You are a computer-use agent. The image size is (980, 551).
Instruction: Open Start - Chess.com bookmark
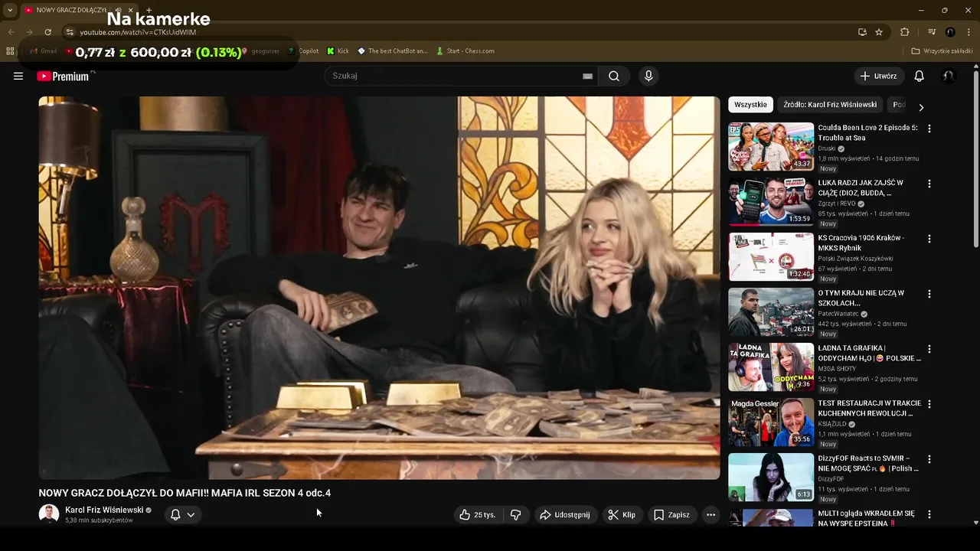click(x=465, y=51)
